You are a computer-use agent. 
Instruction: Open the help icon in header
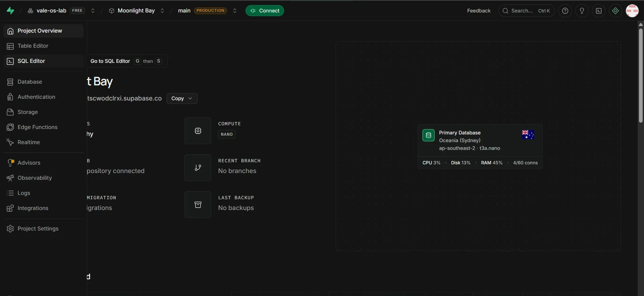565,11
